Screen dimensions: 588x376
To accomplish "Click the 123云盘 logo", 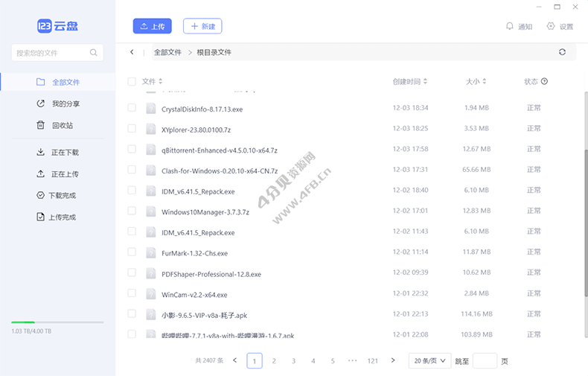I will coord(57,26).
